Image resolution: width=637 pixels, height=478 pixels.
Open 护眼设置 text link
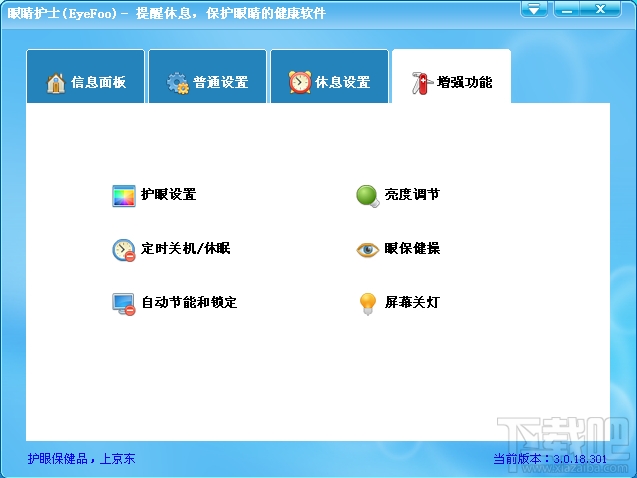(169, 194)
